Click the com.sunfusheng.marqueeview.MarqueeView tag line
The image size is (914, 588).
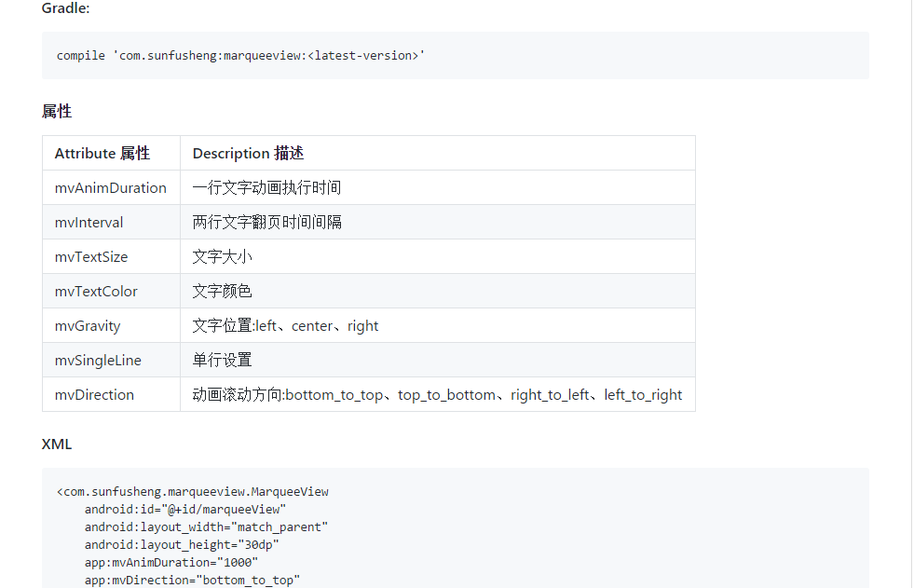point(192,492)
